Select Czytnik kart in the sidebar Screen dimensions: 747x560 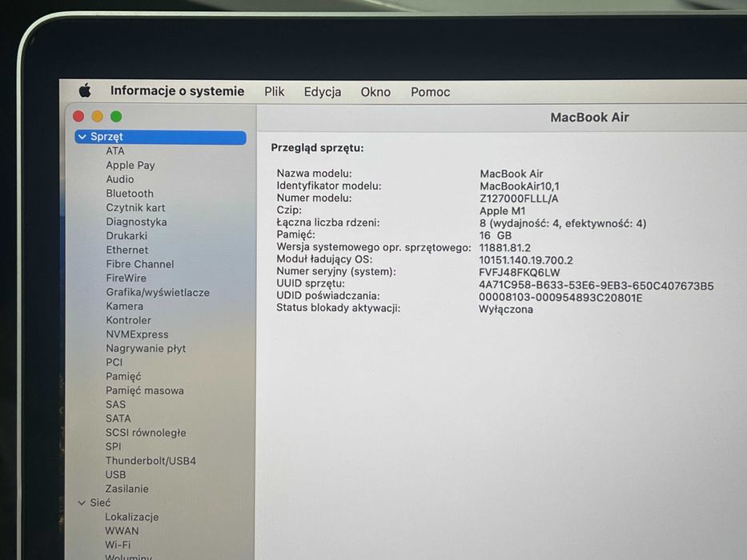click(x=136, y=208)
